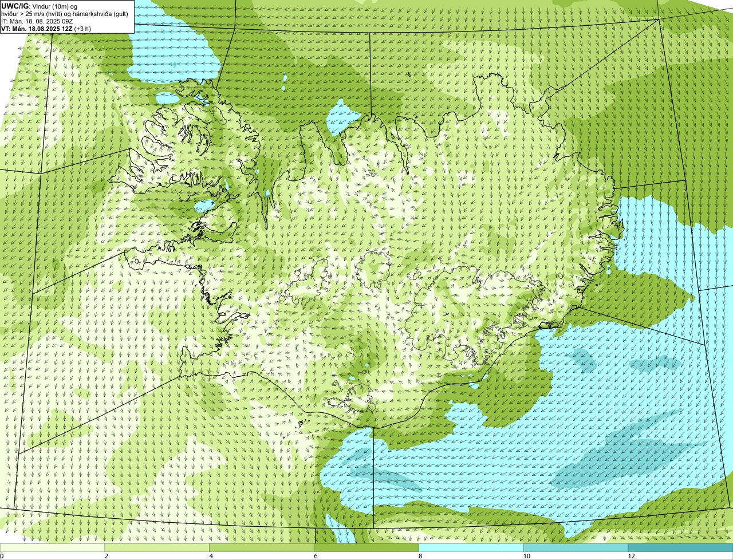Click the title line "UWC/IG: Vindur (10m) og"
This screenshot has width=733, height=560.
[39, 6]
